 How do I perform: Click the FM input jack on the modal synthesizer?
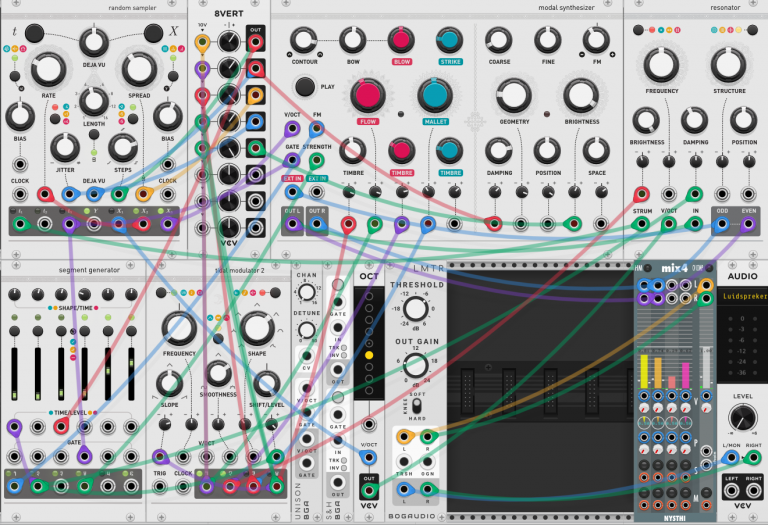coord(316,129)
